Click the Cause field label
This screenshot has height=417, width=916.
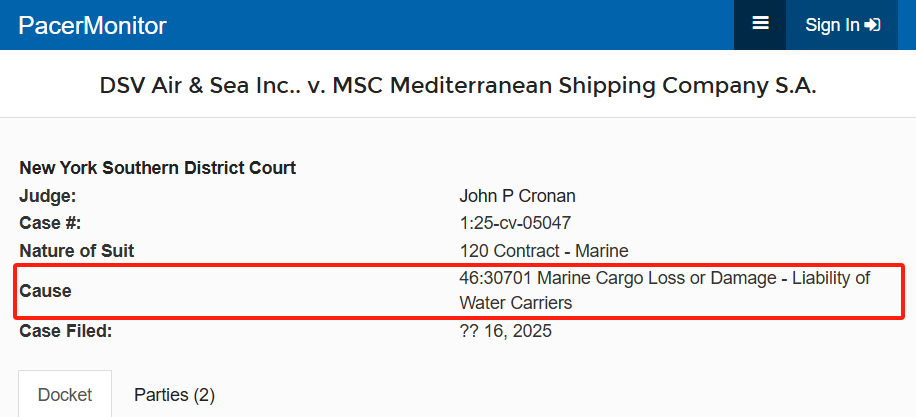pyautogui.click(x=46, y=291)
